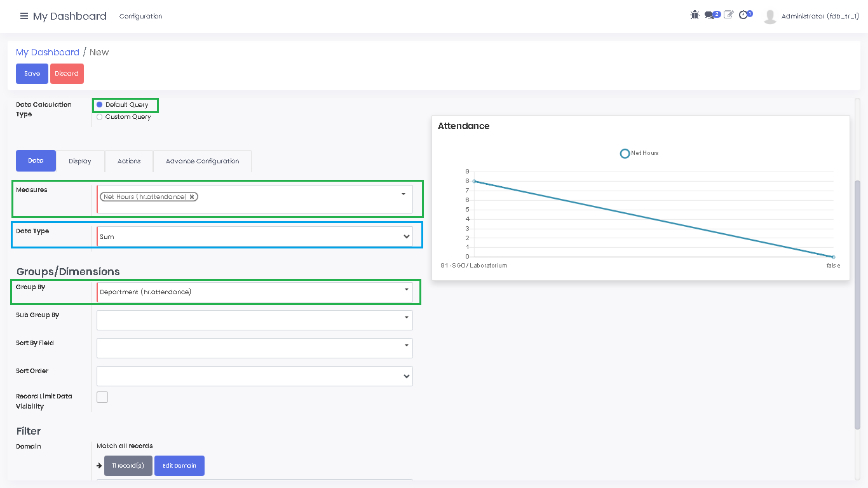Open the hamburger main menu icon

click(x=24, y=16)
